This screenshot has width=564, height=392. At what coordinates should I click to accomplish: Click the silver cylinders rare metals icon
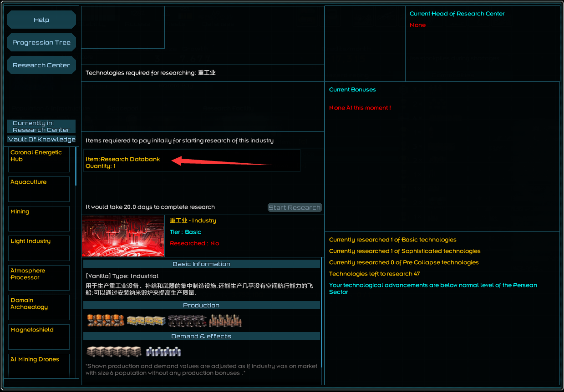163,352
